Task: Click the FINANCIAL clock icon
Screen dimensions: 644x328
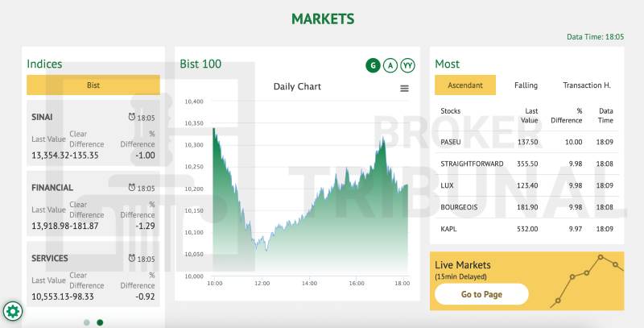Action: pos(131,188)
